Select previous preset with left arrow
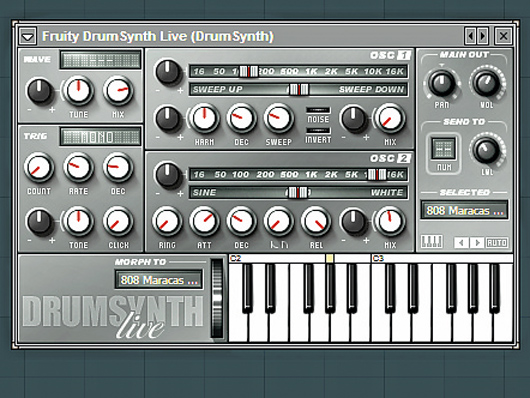This screenshot has width=530, height=398. tap(461, 242)
